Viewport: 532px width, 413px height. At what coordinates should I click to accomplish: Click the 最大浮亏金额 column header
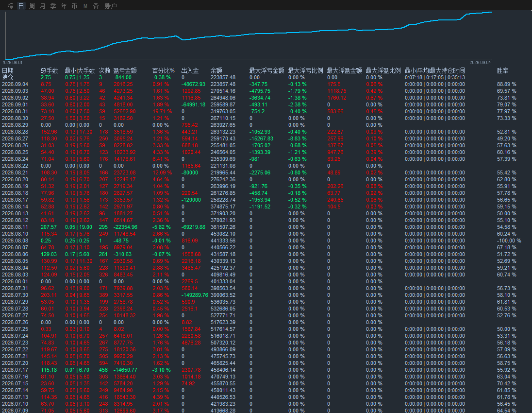(266, 70)
